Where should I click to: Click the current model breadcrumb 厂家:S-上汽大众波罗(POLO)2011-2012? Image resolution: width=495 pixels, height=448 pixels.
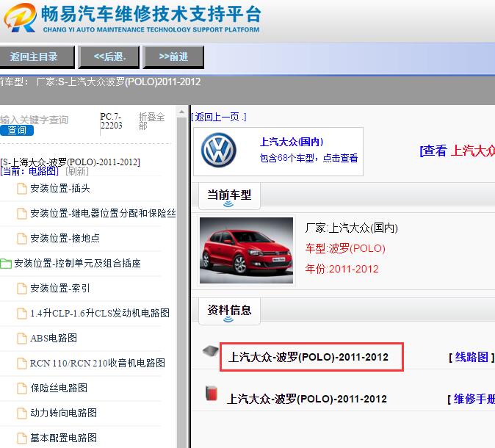pos(118,82)
